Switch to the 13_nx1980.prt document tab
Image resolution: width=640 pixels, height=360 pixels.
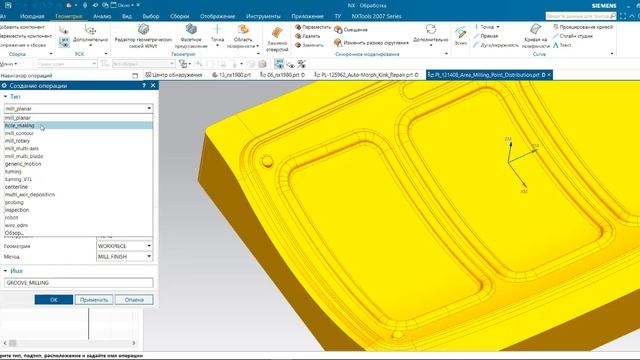point(231,75)
